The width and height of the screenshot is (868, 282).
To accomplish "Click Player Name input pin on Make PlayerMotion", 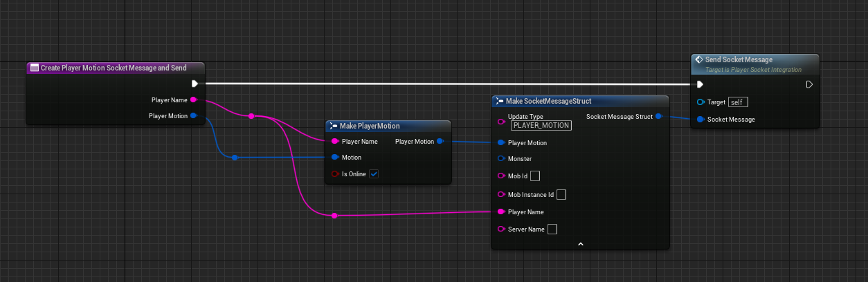I will tap(335, 142).
